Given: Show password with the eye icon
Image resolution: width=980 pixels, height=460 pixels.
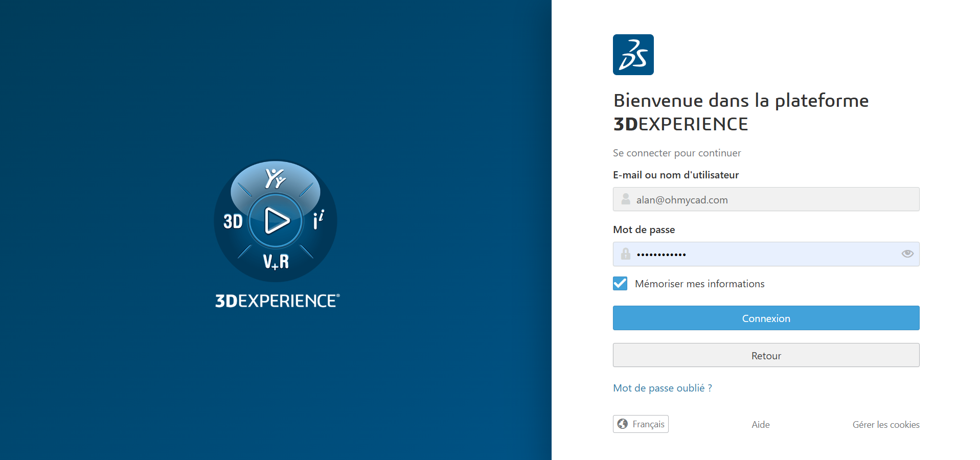Looking at the screenshot, I should tap(907, 254).
